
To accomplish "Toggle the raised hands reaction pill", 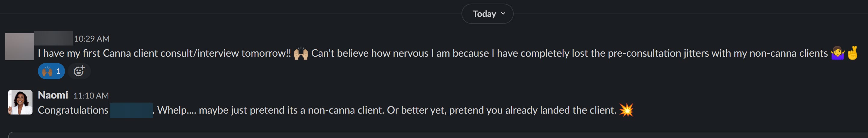I will [x=51, y=71].
